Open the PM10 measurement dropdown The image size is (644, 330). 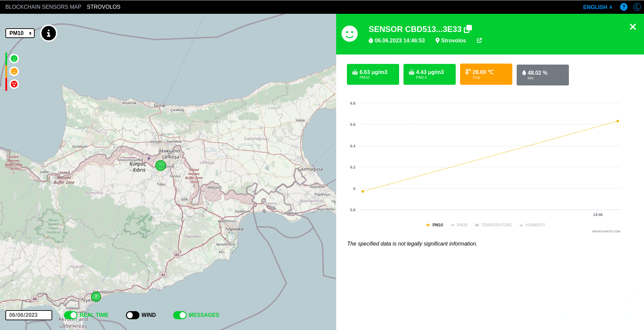20,33
